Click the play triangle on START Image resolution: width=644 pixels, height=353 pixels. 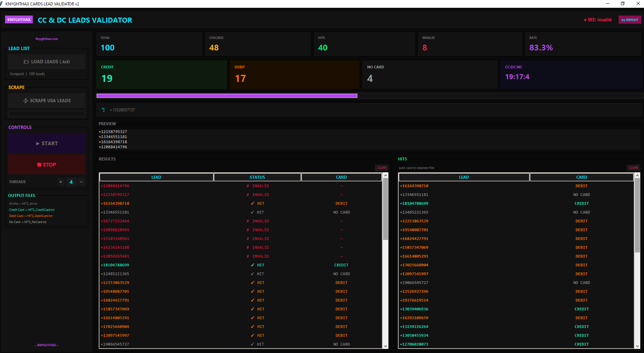pyautogui.click(x=38, y=144)
